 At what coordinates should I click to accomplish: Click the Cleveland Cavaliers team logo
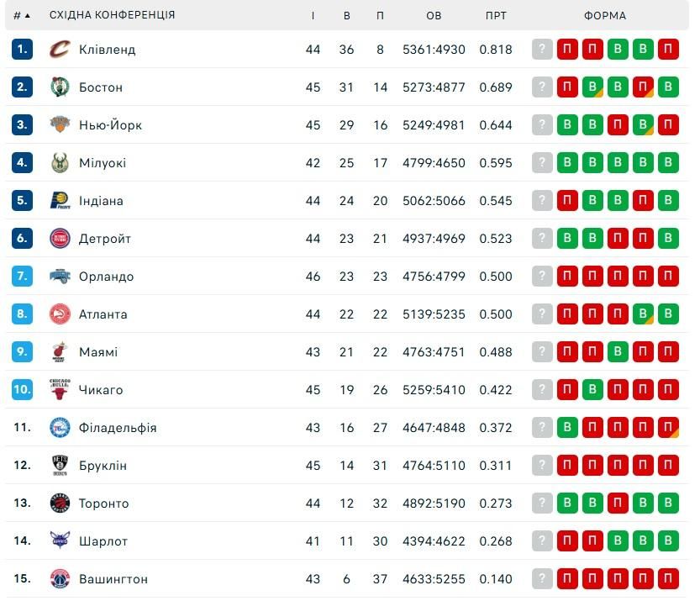pyautogui.click(x=59, y=50)
